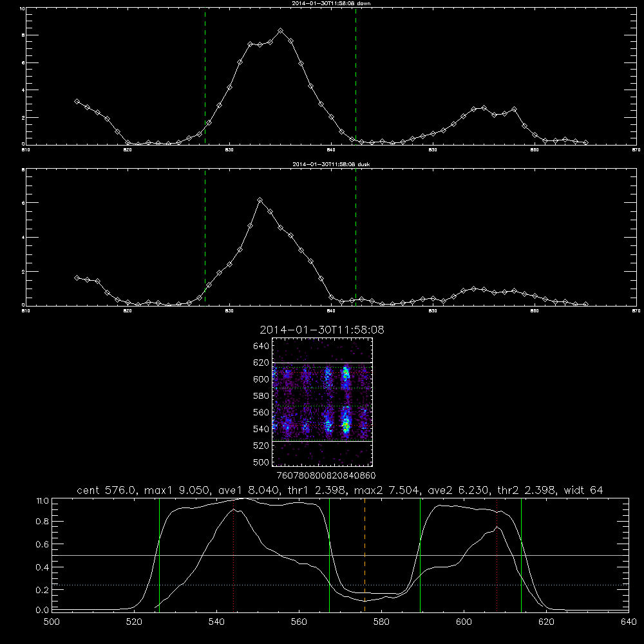Click 'widt 64' in the statistics line
Screen dimensions: 644x644
(583, 490)
